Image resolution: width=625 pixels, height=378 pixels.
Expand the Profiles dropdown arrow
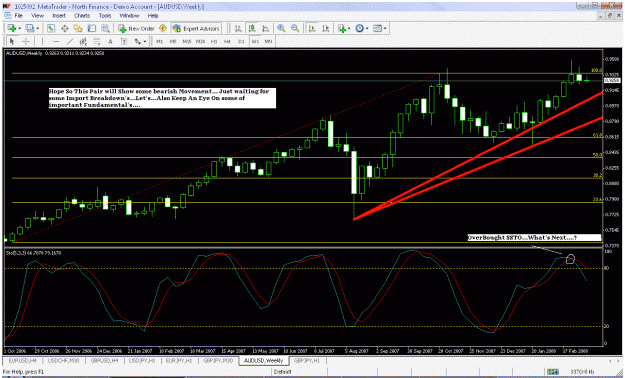(37, 28)
